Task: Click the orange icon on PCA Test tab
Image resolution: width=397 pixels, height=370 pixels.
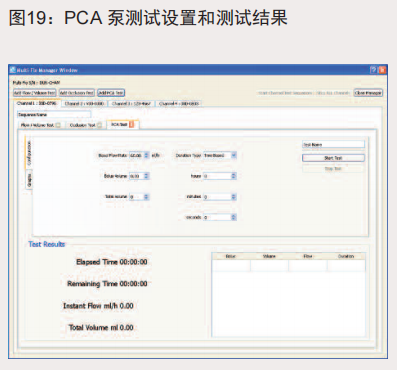Action: 131,124
